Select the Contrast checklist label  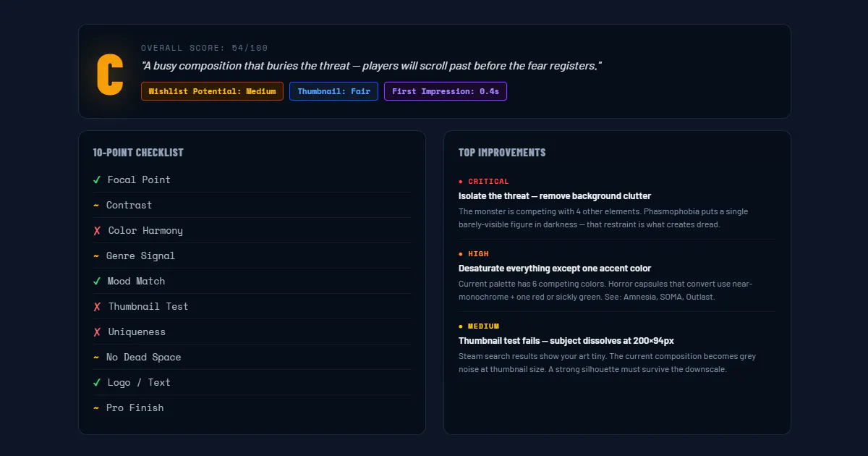129,205
